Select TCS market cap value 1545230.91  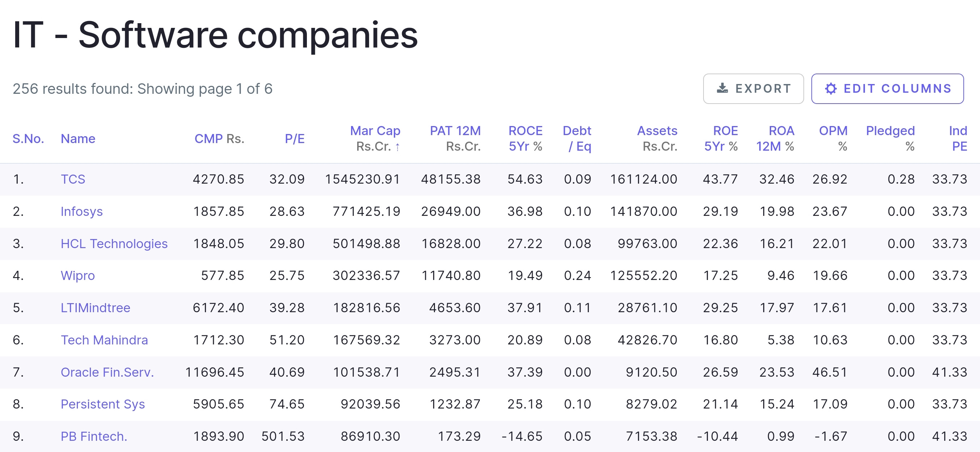click(362, 179)
